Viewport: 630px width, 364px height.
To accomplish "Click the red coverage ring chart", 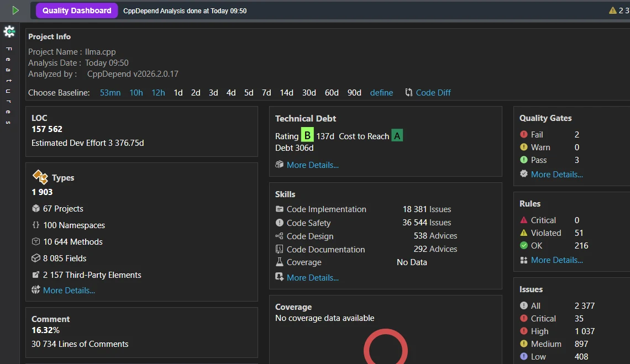I will 386,347.
